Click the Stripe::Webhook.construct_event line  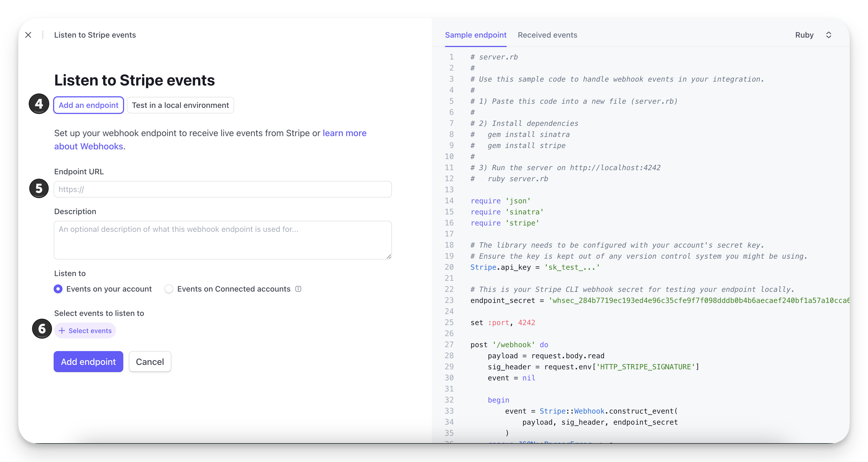click(x=591, y=411)
